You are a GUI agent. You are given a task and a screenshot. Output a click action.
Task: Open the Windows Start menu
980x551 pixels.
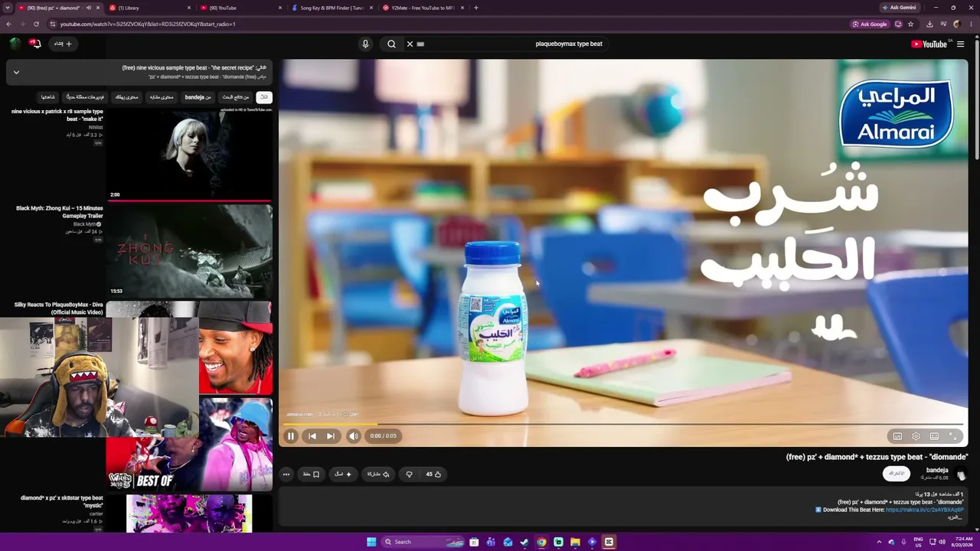click(x=371, y=542)
